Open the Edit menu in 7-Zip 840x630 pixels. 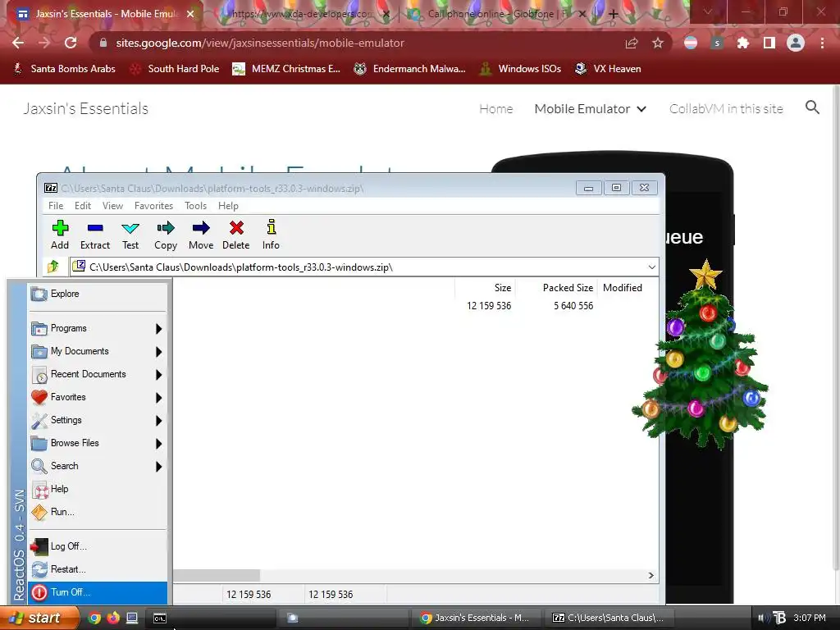83,206
